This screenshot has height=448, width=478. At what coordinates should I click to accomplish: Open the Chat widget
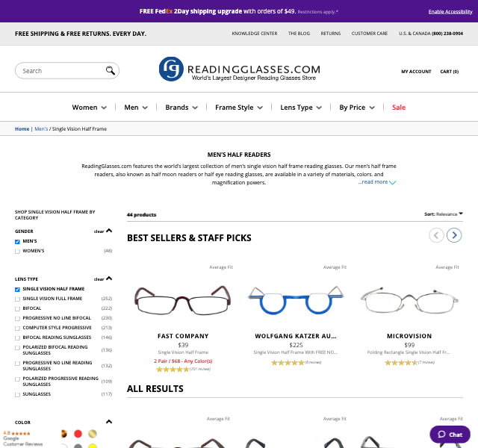[x=450, y=435]
